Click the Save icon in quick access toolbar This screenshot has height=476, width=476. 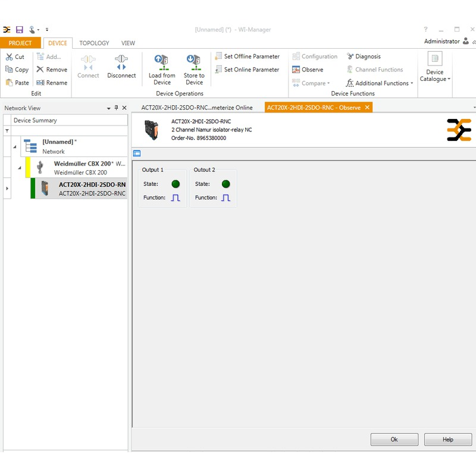pos(20,29)
